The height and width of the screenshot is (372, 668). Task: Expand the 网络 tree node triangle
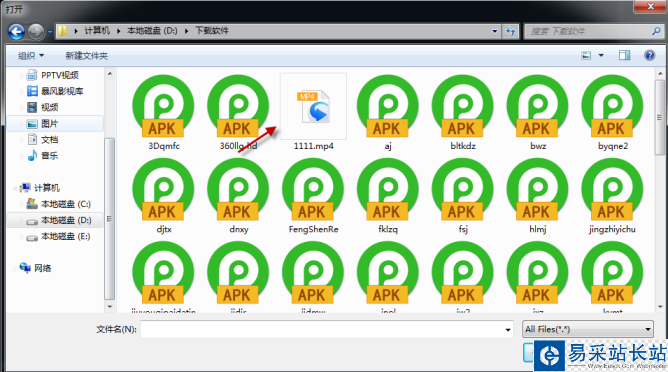click(x=15, y=268)
